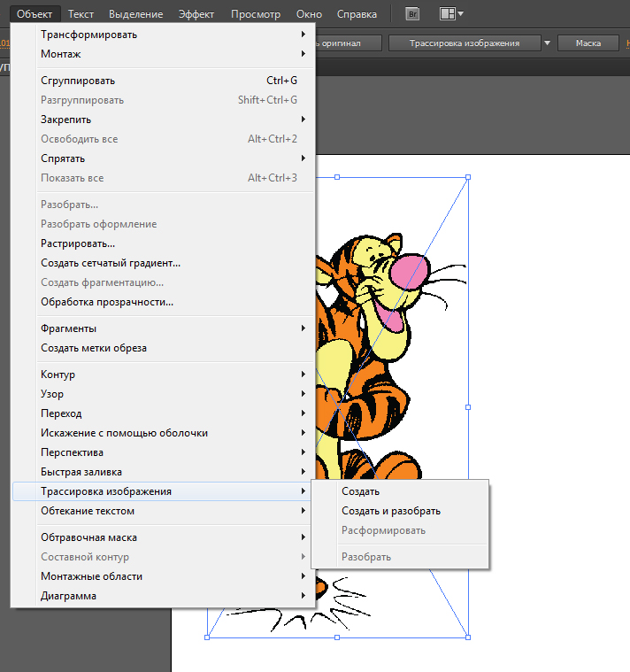Screen dimensions: 630x672
Task: Expand the Контур submenu
Action: tap(164, 375)
